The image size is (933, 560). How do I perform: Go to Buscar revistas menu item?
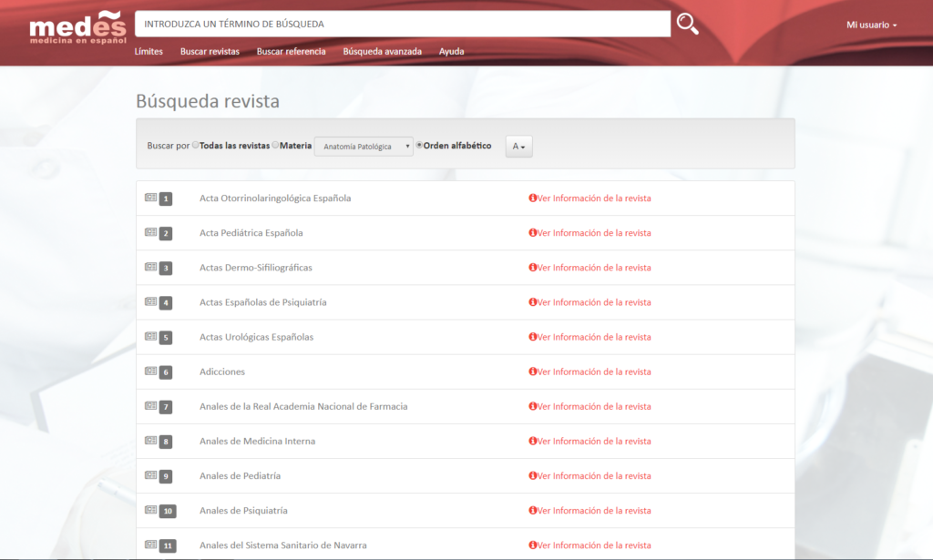pyautogui.click(x=210, y=52)
